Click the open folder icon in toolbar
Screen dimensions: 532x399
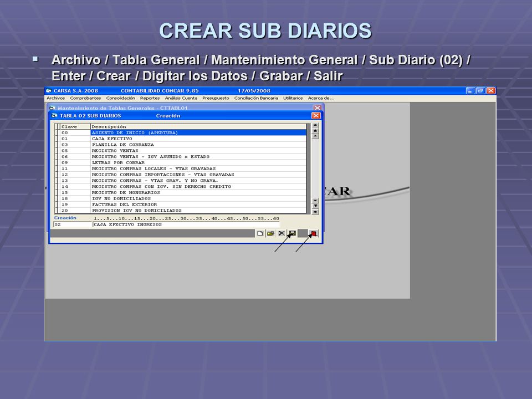tap(271, 233)
